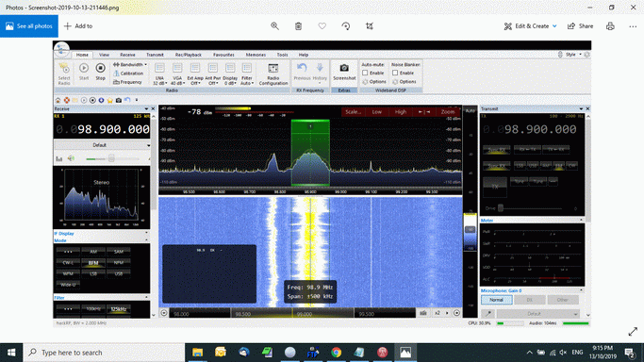The height and width of the screenshot is (362, 644).
Task: Rotate the photo with the rotate icon
Action: tap(346, 25)
